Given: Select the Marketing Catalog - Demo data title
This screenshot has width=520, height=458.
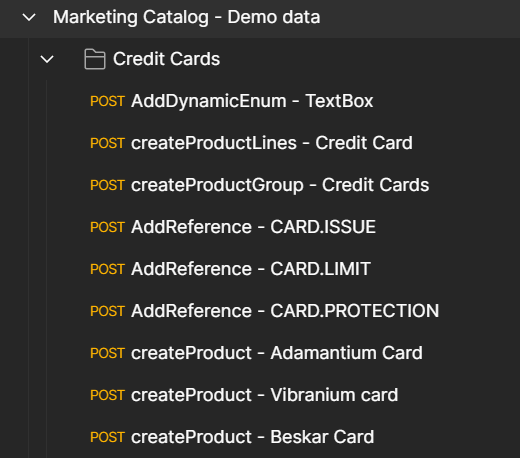Looking at the screenshot, I should pyautogui.click(x=186, y=17).
